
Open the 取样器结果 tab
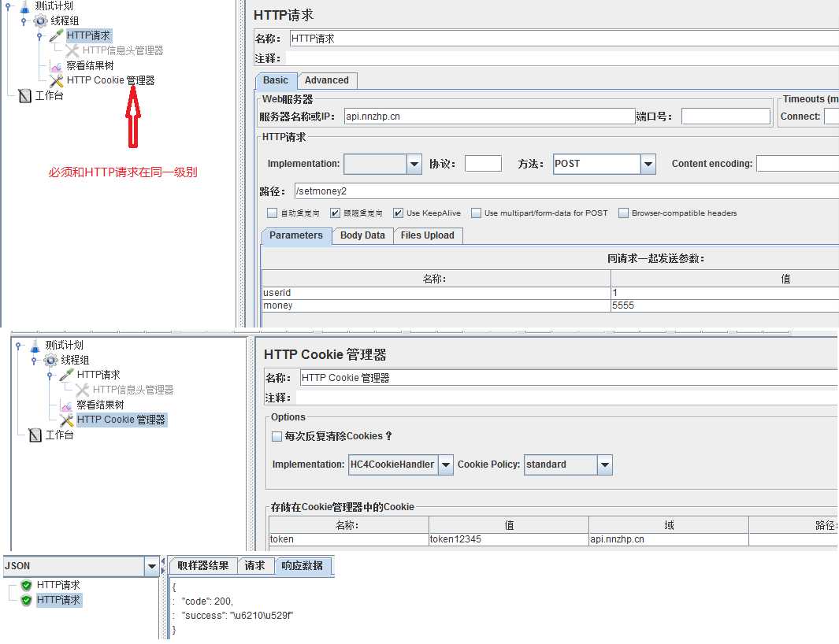202,565
